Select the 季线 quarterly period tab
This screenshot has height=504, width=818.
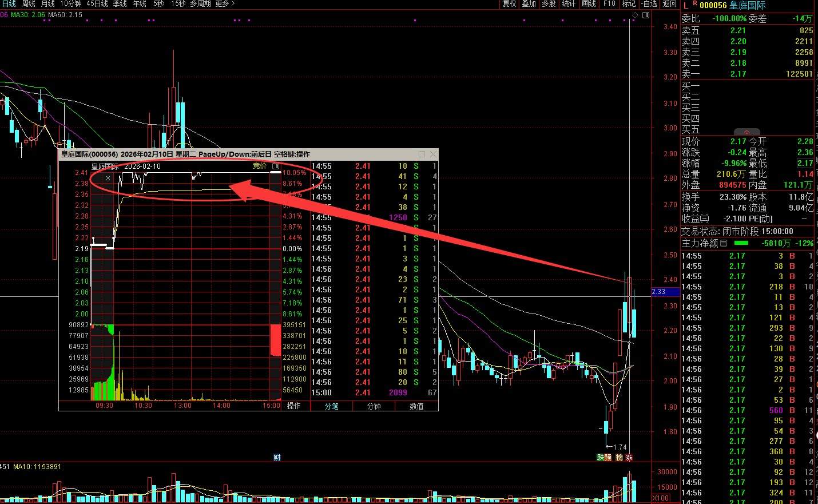coord(120,3)
